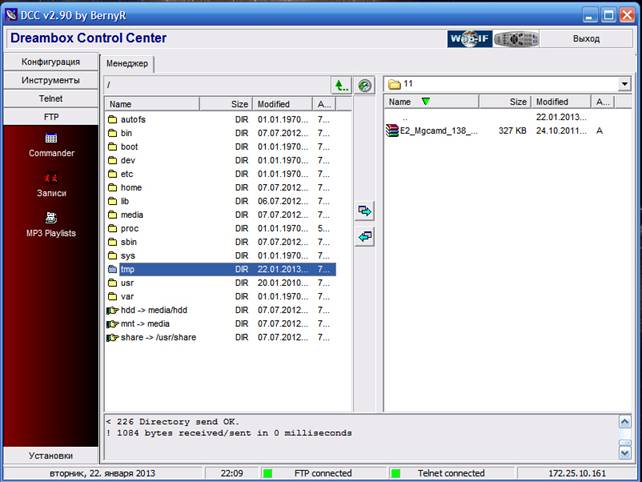This screenshot has width=642, height=482.
Task: Click the 20.01.2010 date of usr
Action: point(283,283)
